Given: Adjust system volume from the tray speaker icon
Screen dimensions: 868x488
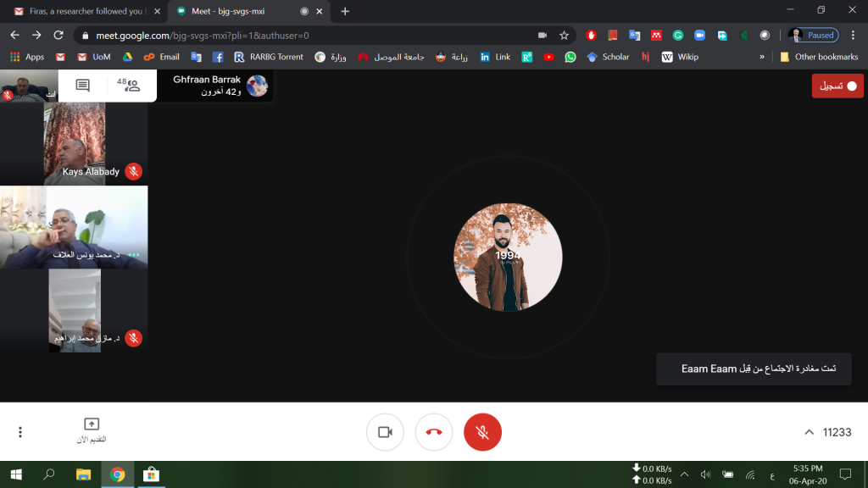Looking at the screenshot, I should pos(705,474).
